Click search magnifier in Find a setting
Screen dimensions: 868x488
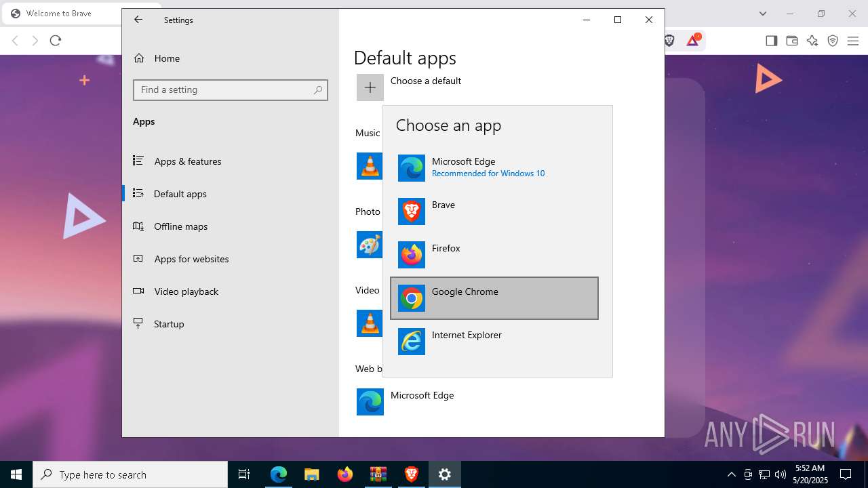coord(318,89)
